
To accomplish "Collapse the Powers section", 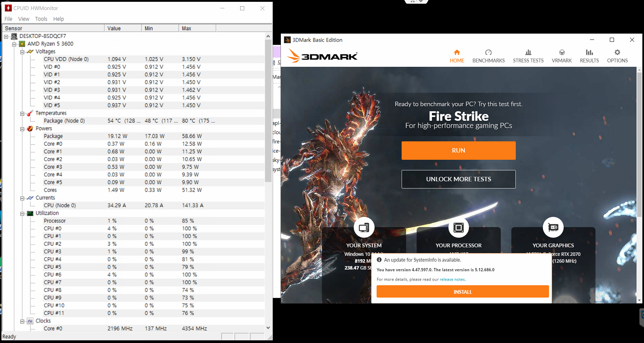I will [x=22, y=129].
